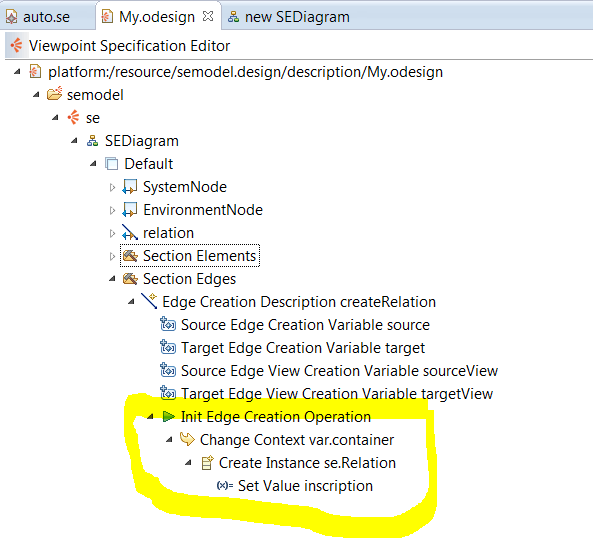Image resolution: width=593 pixels, height=538 pixels.
Task: Collapse the Section Edges node
Action: coord(112,279)
